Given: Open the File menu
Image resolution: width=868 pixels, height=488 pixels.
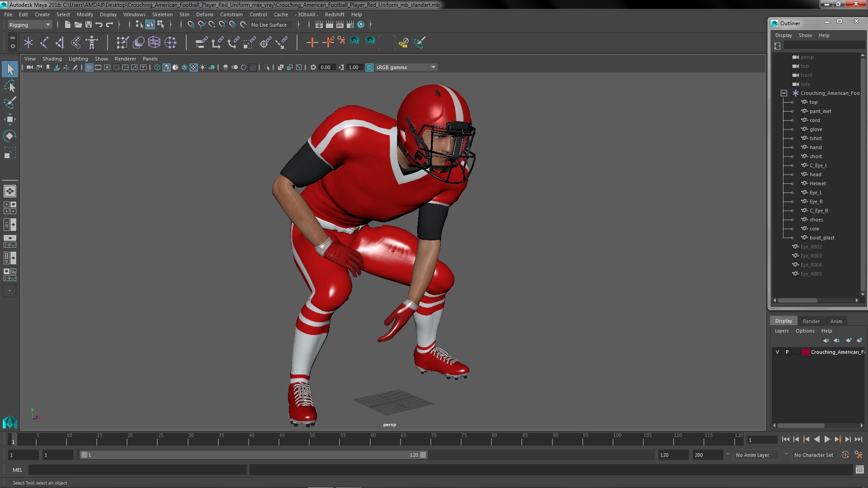Looking at the screenshot, I should (x=8, y=14).
